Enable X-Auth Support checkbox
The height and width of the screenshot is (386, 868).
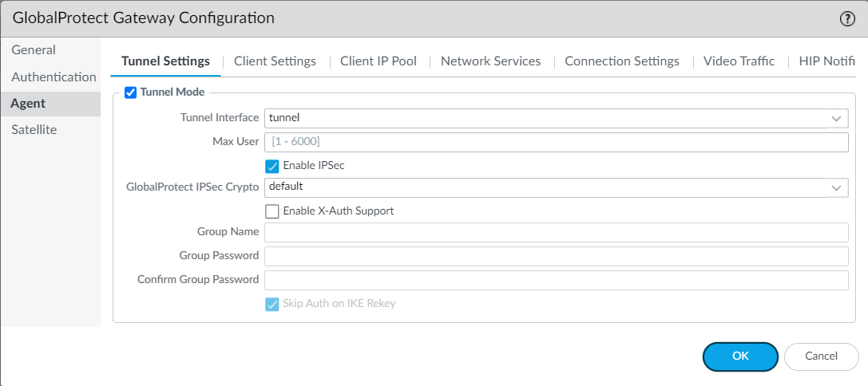click(x=272, y=211)
